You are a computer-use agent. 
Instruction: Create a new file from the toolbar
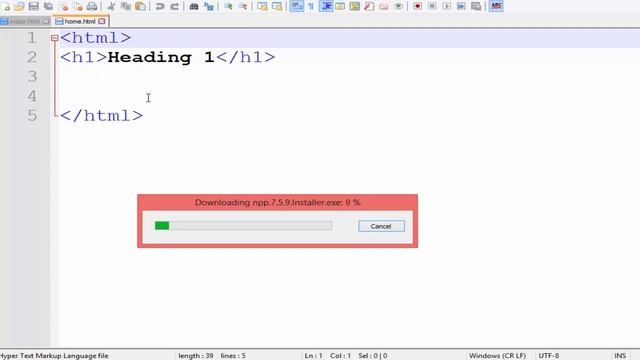(6, 6)
